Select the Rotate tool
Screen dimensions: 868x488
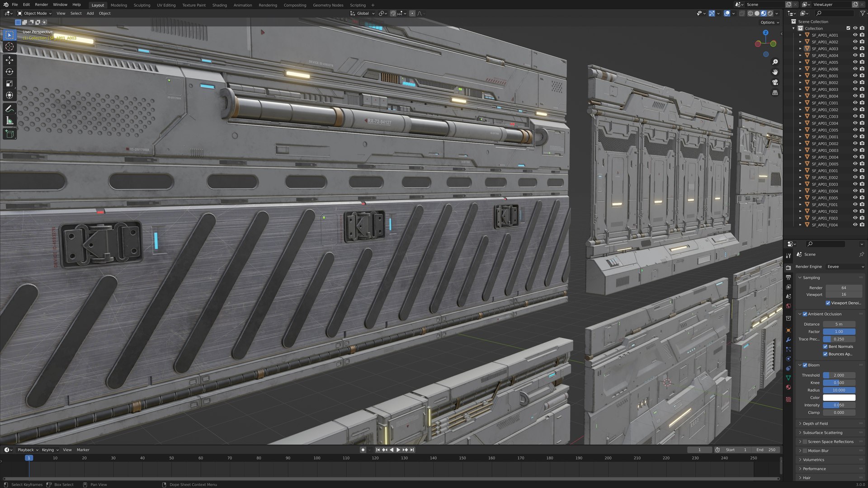(x=9, y=72)
